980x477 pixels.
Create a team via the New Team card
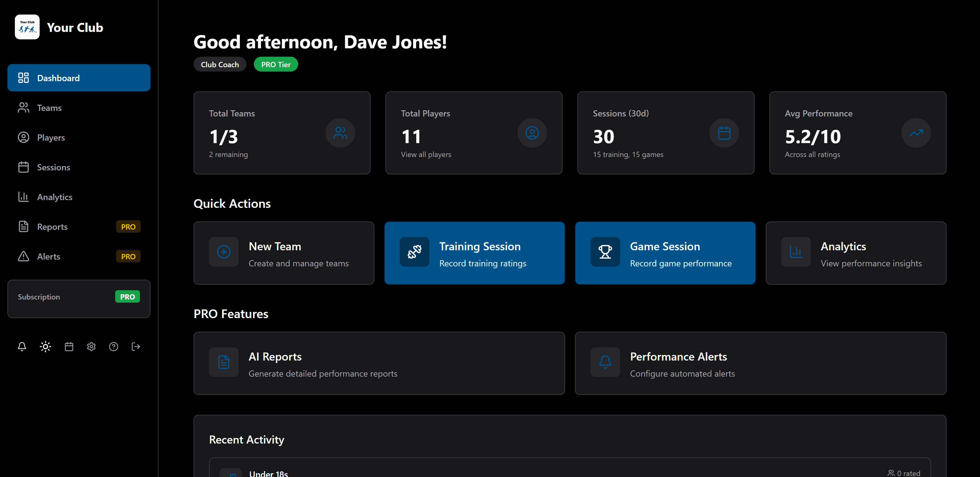[283, 253]
